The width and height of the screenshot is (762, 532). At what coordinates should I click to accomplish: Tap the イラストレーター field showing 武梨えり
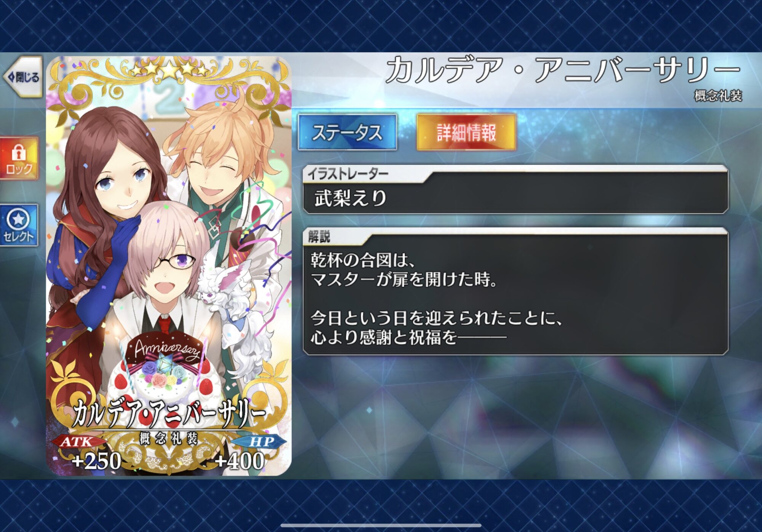click(x=515, y=190)
